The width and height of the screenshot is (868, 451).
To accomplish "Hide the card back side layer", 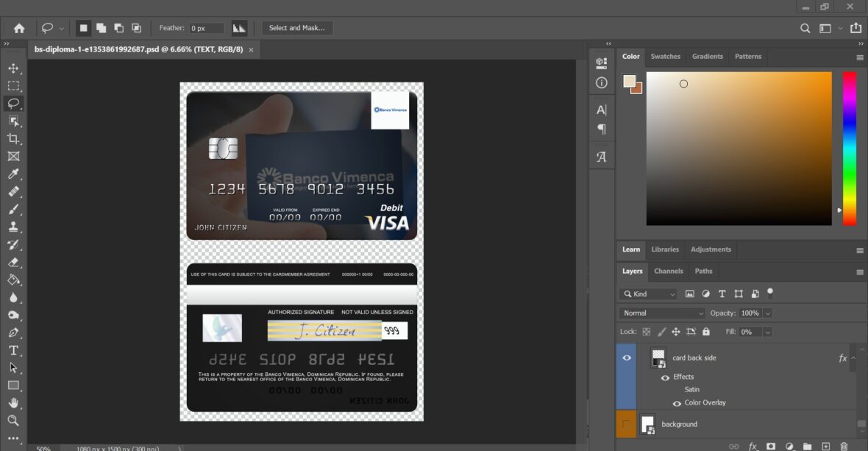I will tap(627, 358).
